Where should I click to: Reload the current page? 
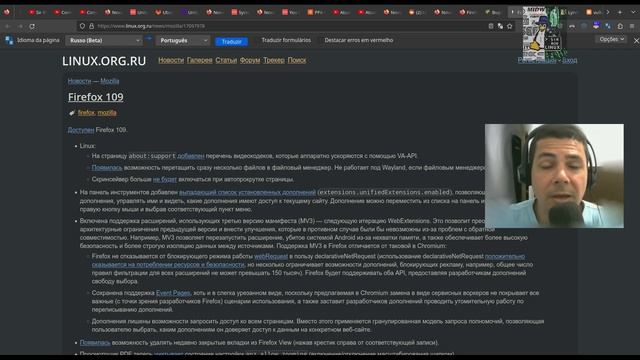pos(32,26)
